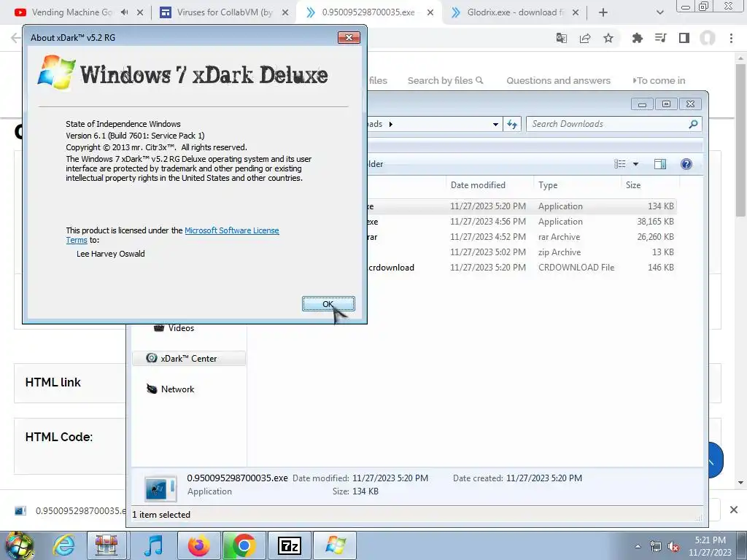Screen dimensions: 747x560
Task: Open the Chrome three-dot menu
Action: 731,38
